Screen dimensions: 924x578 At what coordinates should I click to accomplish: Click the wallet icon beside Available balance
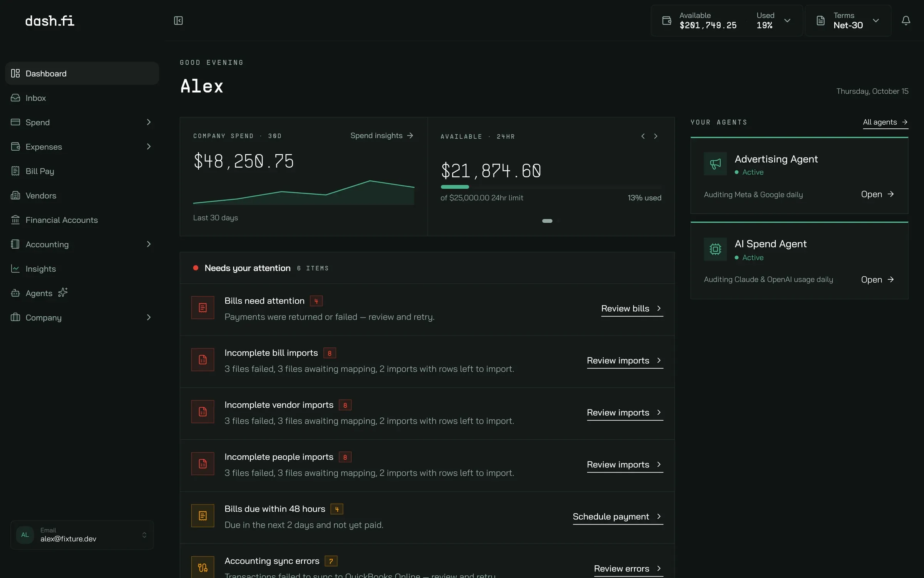pyautogui.click(x=666, y=20)
